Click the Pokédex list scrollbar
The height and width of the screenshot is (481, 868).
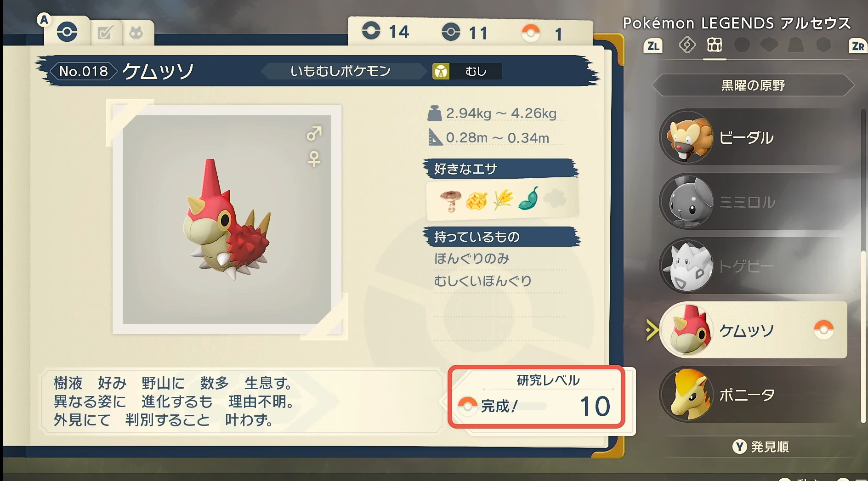point(863,266)
